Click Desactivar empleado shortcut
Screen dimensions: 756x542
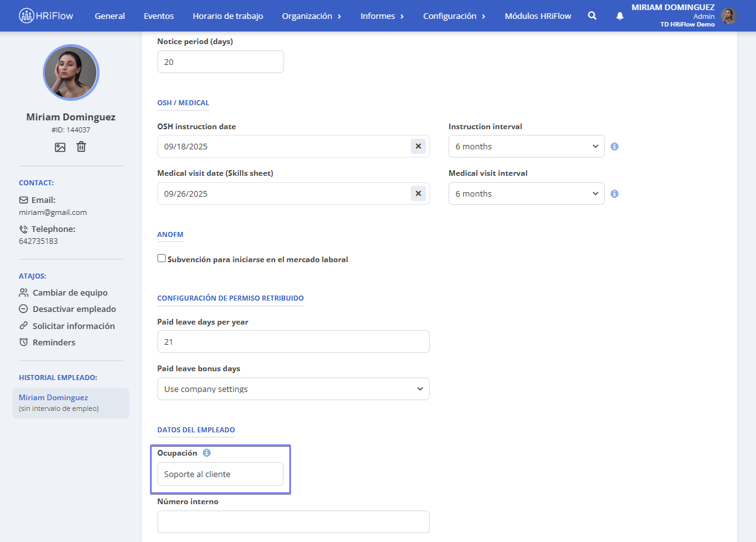(x=74, y=309)
